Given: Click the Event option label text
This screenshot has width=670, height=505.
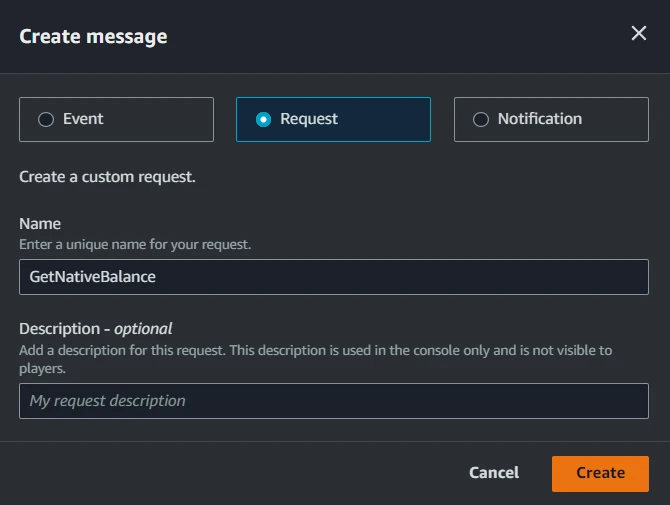Looking at the screenshot, I should tap(83, 119).
